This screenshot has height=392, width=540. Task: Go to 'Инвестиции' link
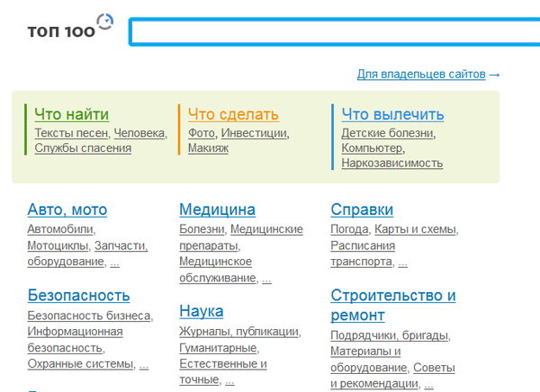(x=254, y=133)
